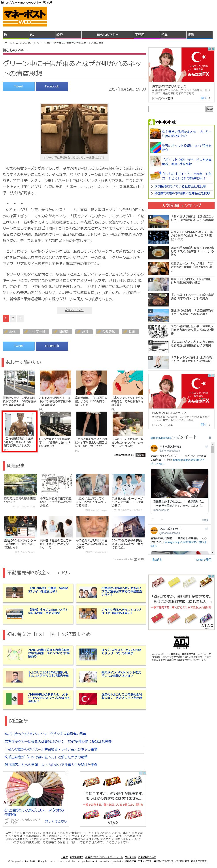217x868 pixels.
Task: Open the 不動産 navigation tab
Action: pos(147,35)
